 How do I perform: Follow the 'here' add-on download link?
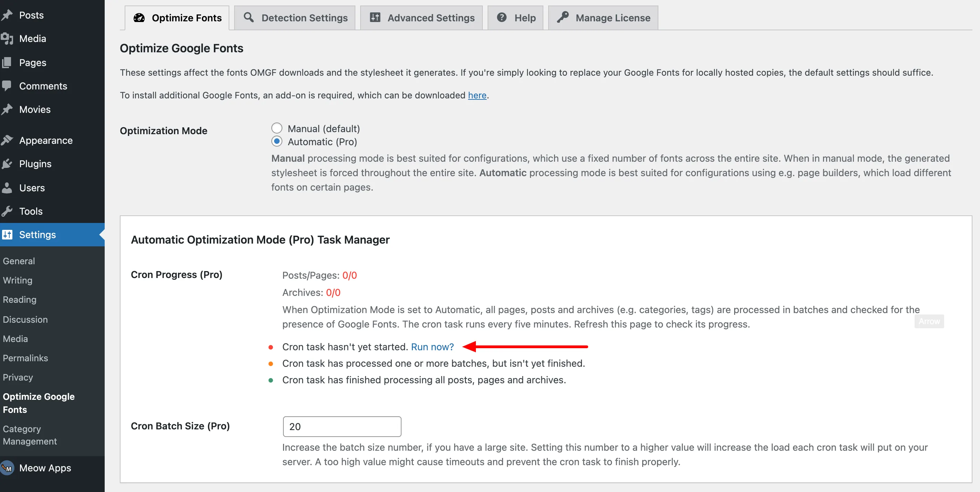[477, 95]
